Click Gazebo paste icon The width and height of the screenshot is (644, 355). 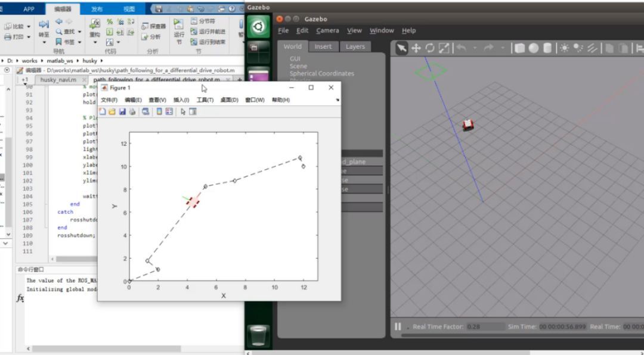point(624,48)
